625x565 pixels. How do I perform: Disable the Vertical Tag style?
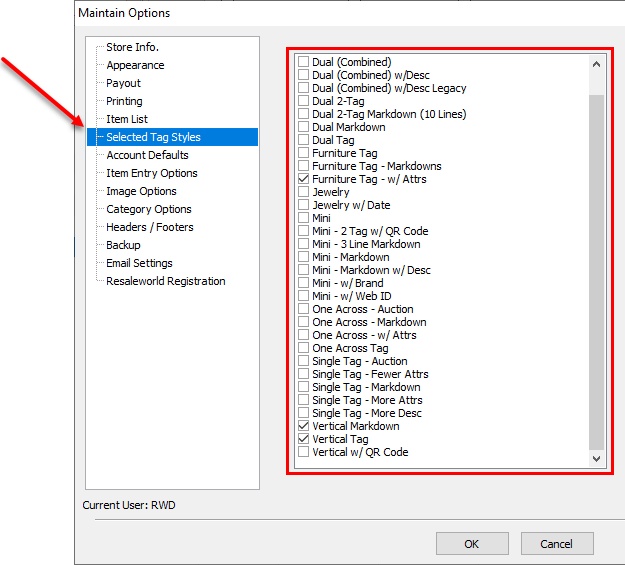click(x=303, y=439)
